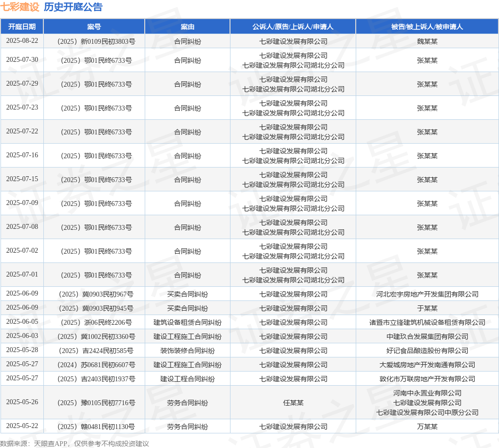This screenshot has width=499, height=448.
Task: Click the date 2025-06-03
Action: 22,336
